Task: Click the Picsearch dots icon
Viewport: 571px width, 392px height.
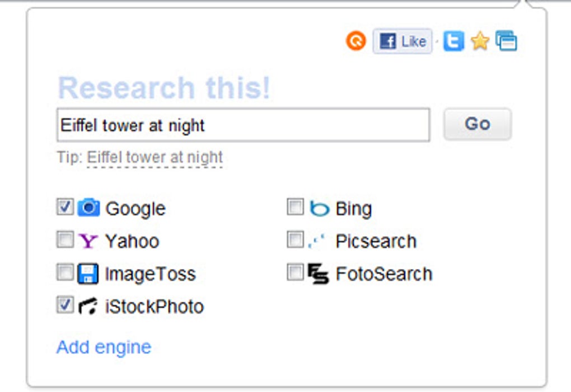Action: coord(317,240)
